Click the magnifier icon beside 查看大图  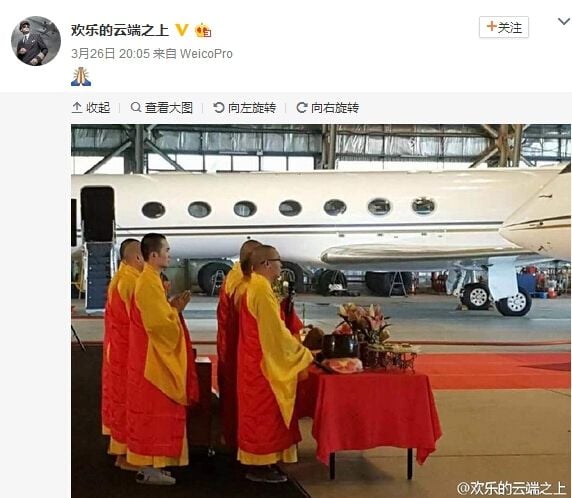(136, 107)
